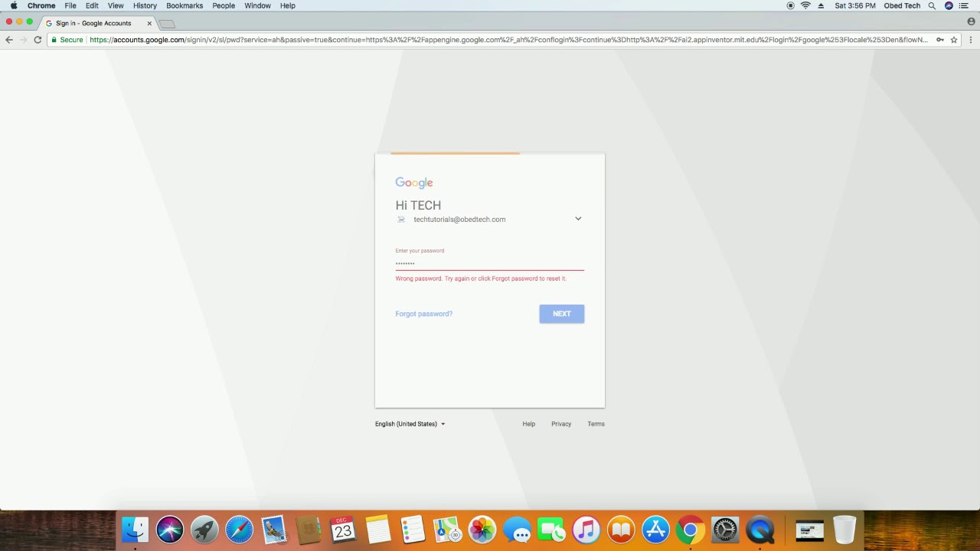Reload the current page
The width and height of the screenshot is (980, 551).
coord(38,40)
